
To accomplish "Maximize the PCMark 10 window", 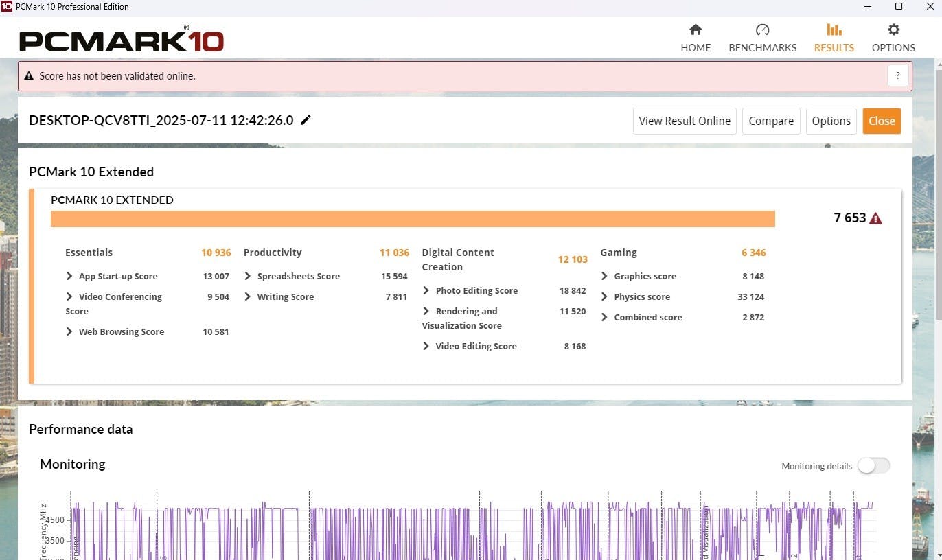I will tap(898, 6).
